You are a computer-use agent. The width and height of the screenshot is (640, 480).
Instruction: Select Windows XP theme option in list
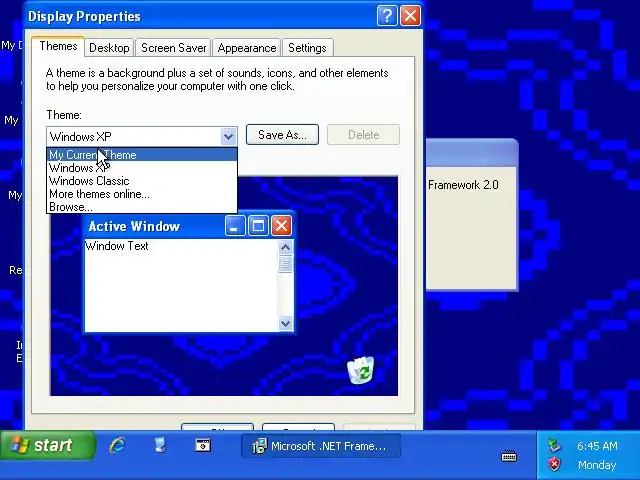[x=142, y=168]
